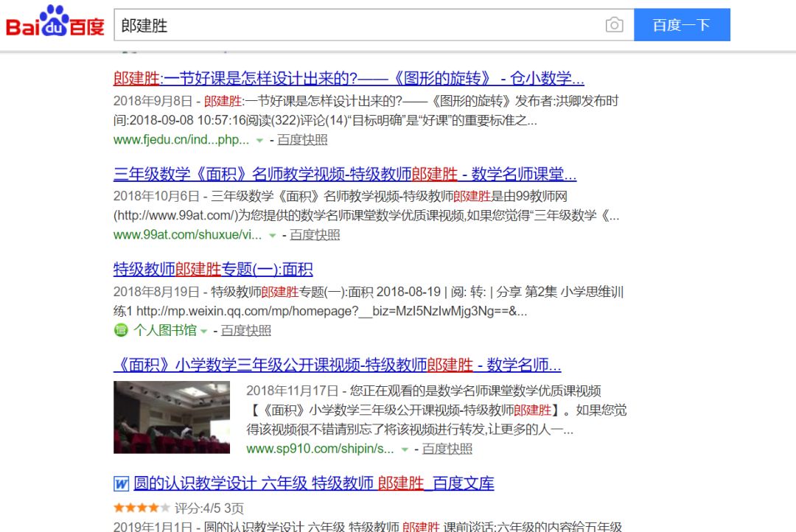Open result 郎建胜:一节好课是怎样设计出来的

[349, 79]
